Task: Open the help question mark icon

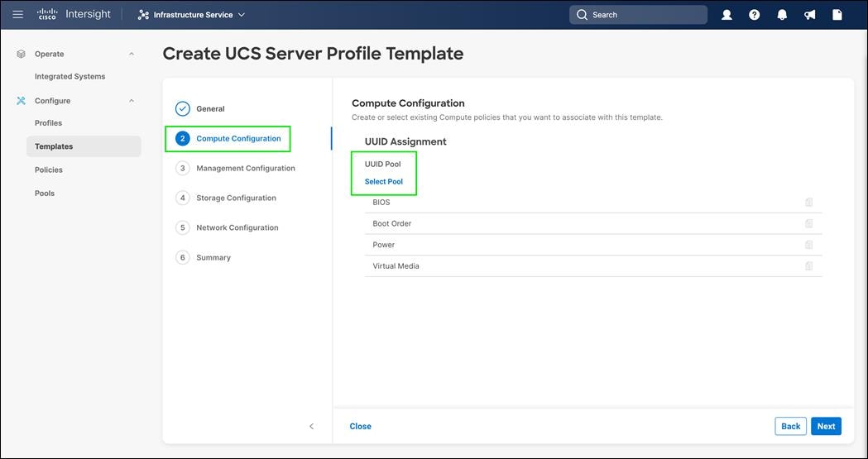Action: [754, 15]
